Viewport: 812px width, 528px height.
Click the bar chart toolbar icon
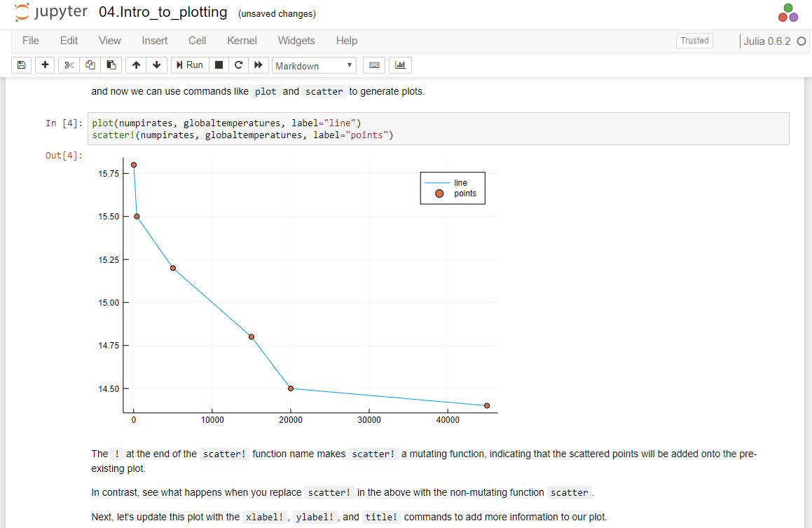click(x=400, y=65)
